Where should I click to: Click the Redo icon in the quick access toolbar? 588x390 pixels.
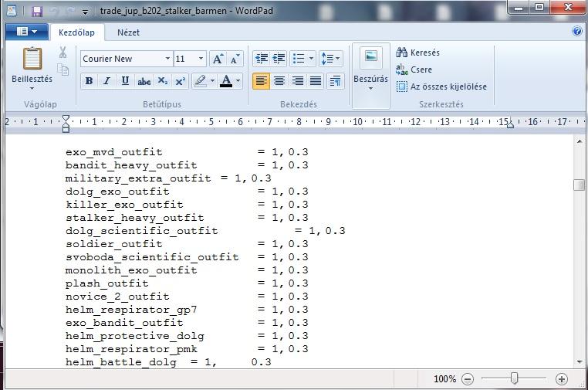(x=70, y=12)
